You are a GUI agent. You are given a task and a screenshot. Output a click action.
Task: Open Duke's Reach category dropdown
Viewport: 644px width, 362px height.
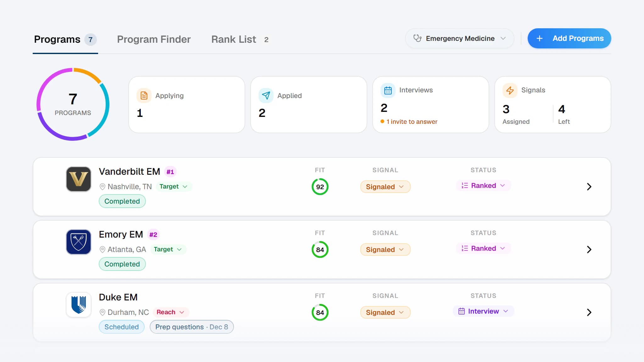tap(171, 312)
